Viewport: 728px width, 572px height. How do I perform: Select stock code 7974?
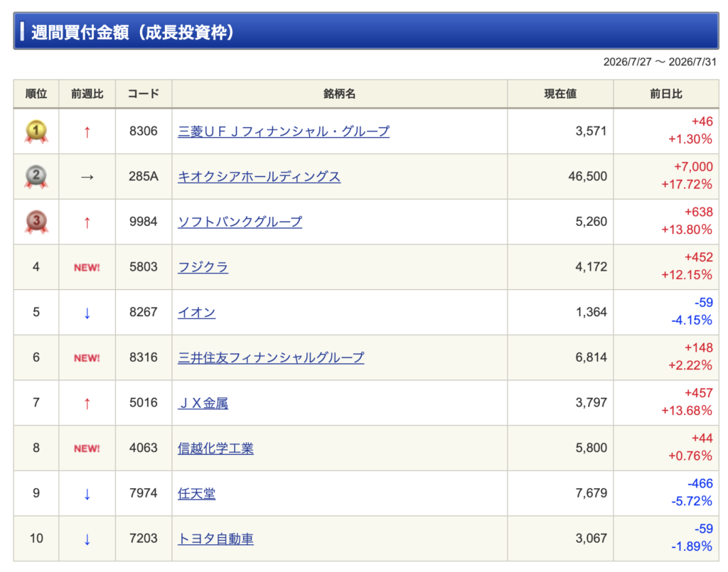point(144,493)
